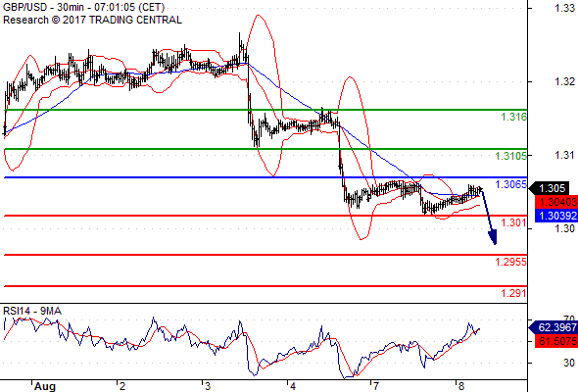Click the 1.33 price axis label

tap(564, 8)
